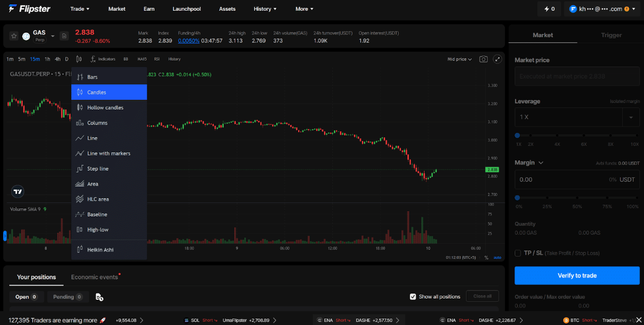Open order history icon beside Pending
644x325 pixels.
pyautogui.click(x=99, y=296)
